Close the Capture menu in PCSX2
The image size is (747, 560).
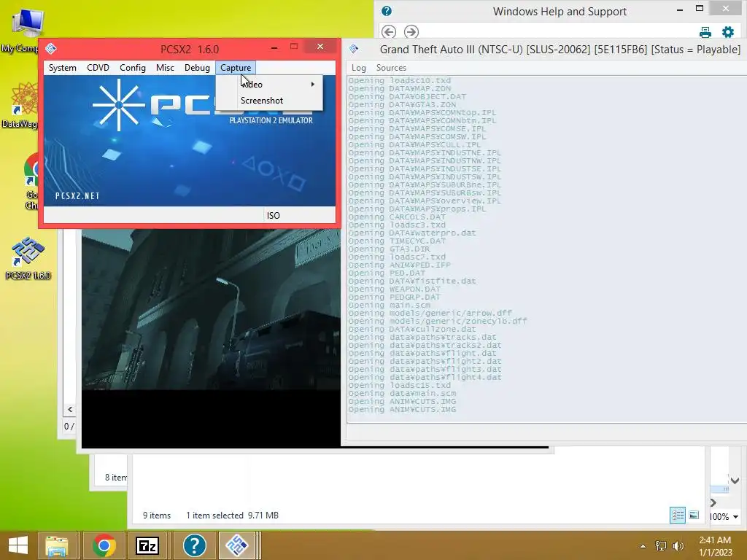tap(236, 68)
